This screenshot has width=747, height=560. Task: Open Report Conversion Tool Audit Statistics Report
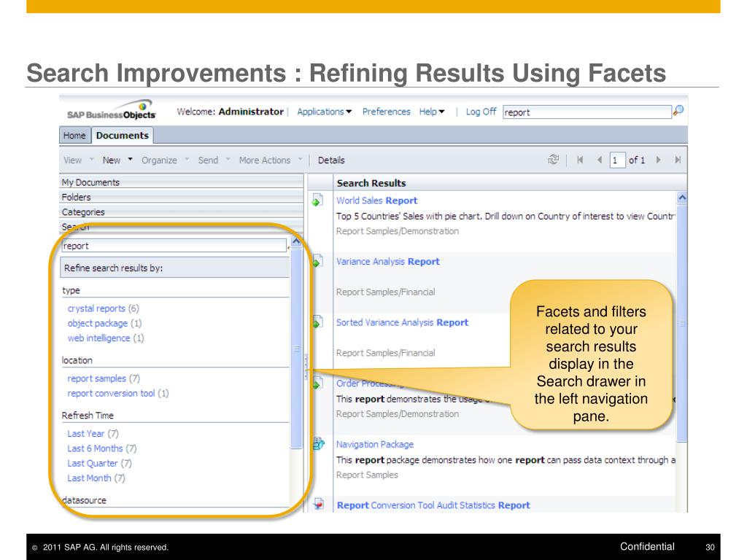point(433,505)
